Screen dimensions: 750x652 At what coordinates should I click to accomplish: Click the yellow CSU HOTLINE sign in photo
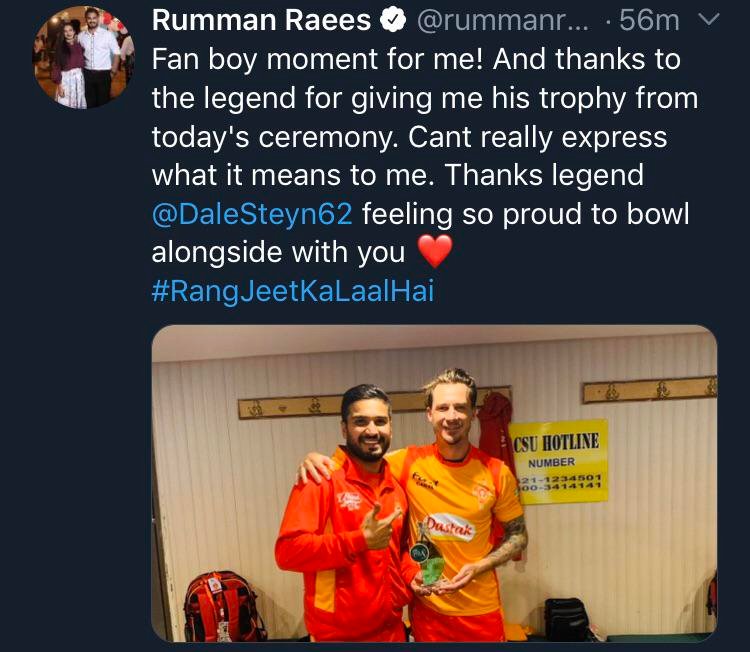coord(559,461)
